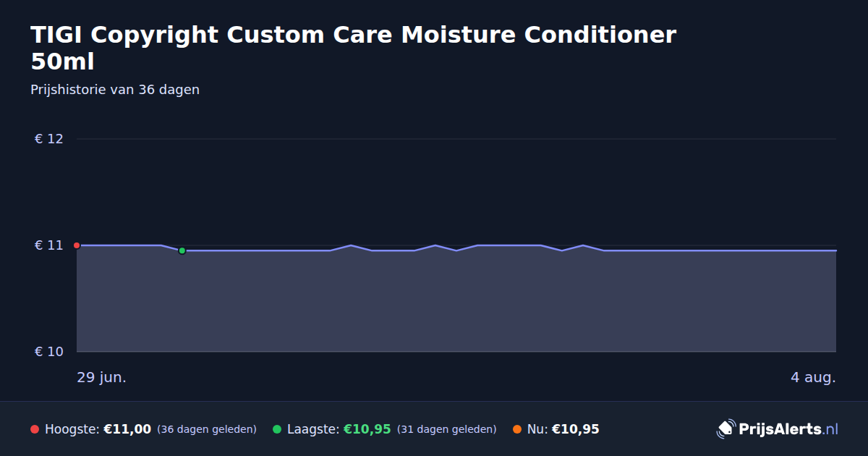Click the € 10 axis label

(49, 352)
